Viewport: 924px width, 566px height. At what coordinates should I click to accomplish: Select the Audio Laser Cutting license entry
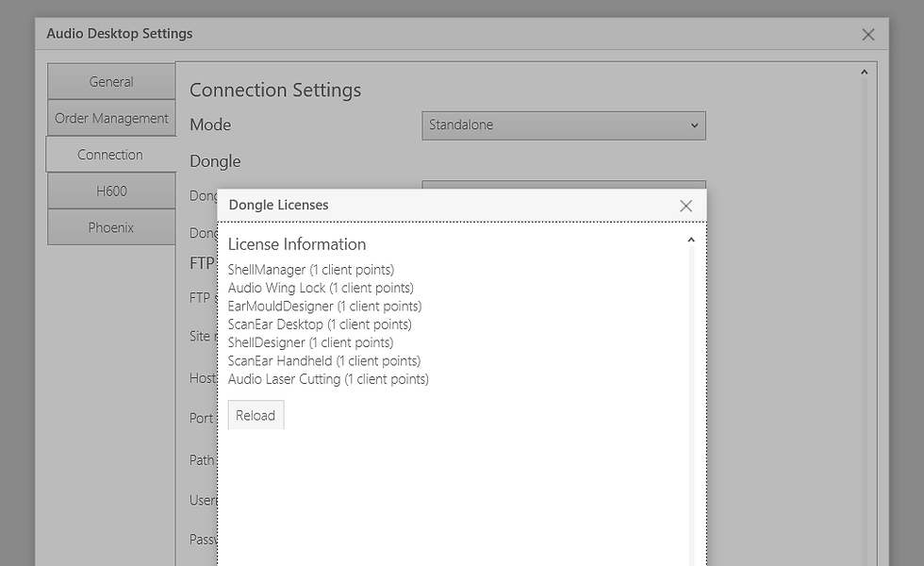tap(328, 379)
